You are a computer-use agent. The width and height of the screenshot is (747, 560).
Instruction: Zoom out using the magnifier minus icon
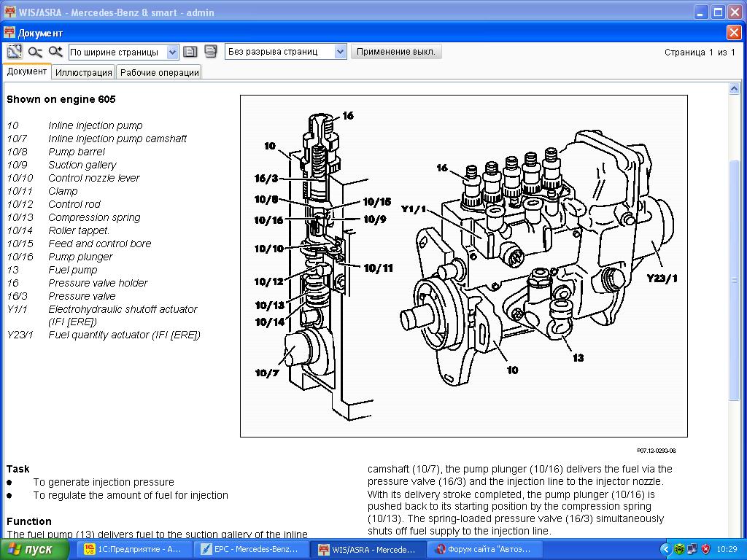35,52
